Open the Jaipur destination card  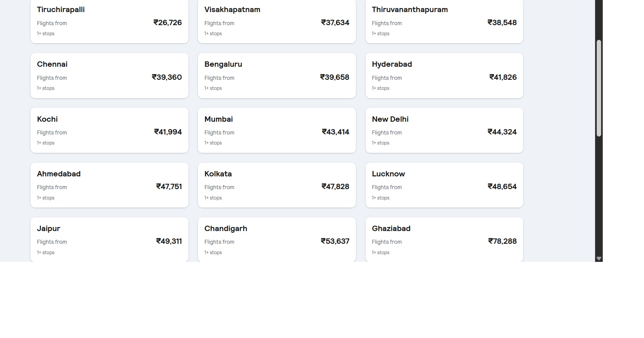[109, 239]
